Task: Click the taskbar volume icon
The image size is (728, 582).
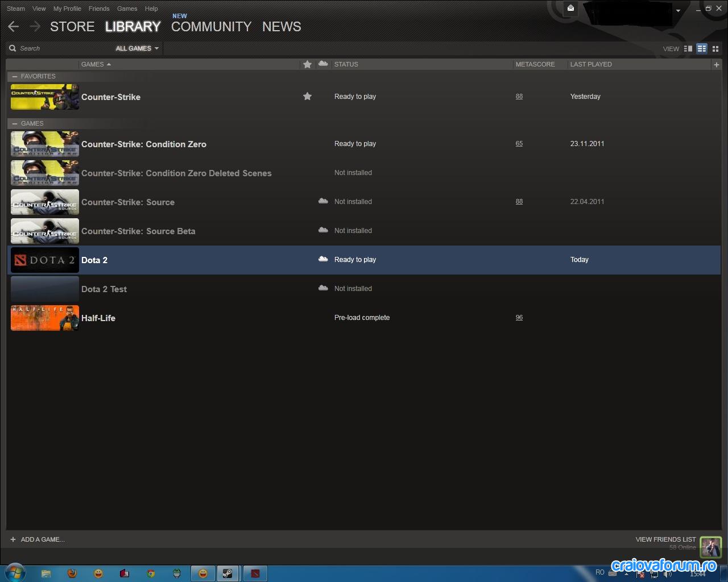Action: (667, 574)
